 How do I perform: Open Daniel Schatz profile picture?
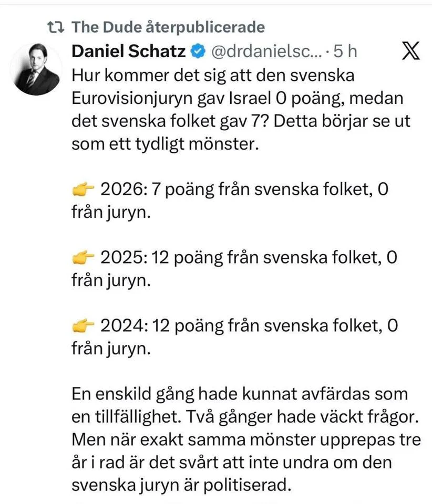pyautogui.click(x=36, y=69)
